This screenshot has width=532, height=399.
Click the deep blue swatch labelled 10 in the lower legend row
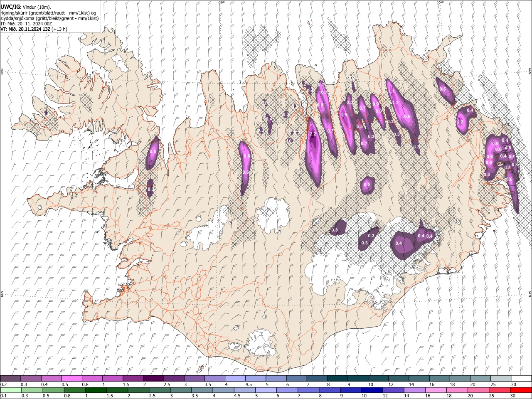pyautogui.click(x=372, y=390)
